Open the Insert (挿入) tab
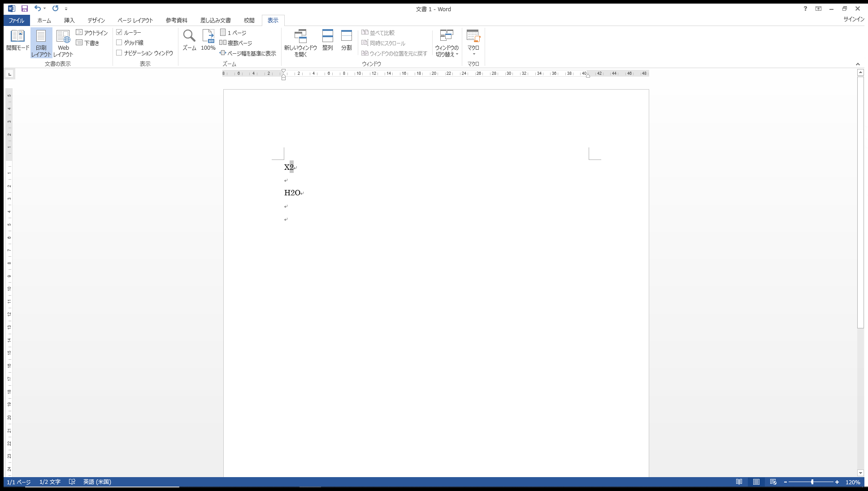Screen dimensions: 868x491 pos(69,20)
